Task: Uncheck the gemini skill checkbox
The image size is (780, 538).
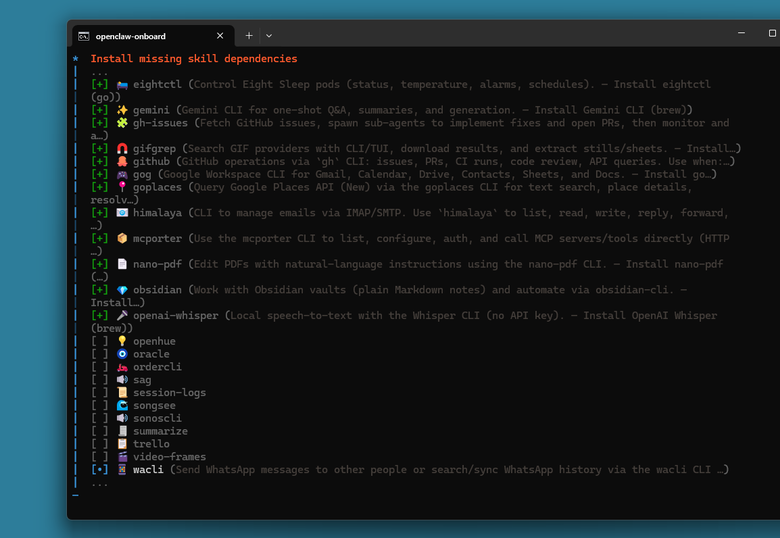Action: pyautogui.click(x=99, y=110)
